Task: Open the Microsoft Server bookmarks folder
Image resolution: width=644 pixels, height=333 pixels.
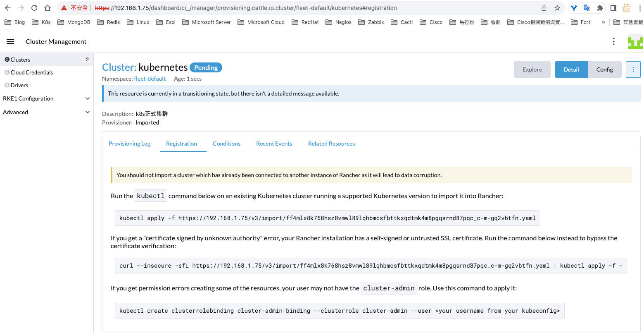Action: 206,22
